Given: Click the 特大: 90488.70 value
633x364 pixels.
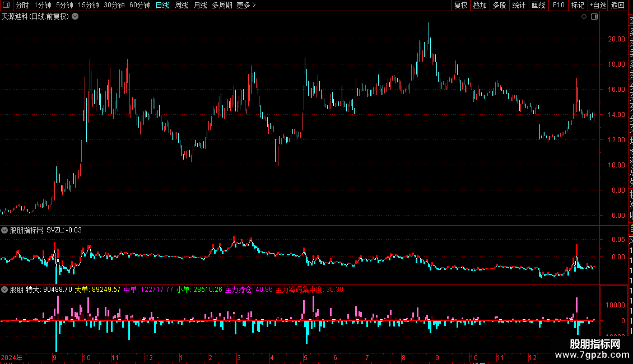Looking at the screenshot, I should pyautogui.click(x=49, y=290).
